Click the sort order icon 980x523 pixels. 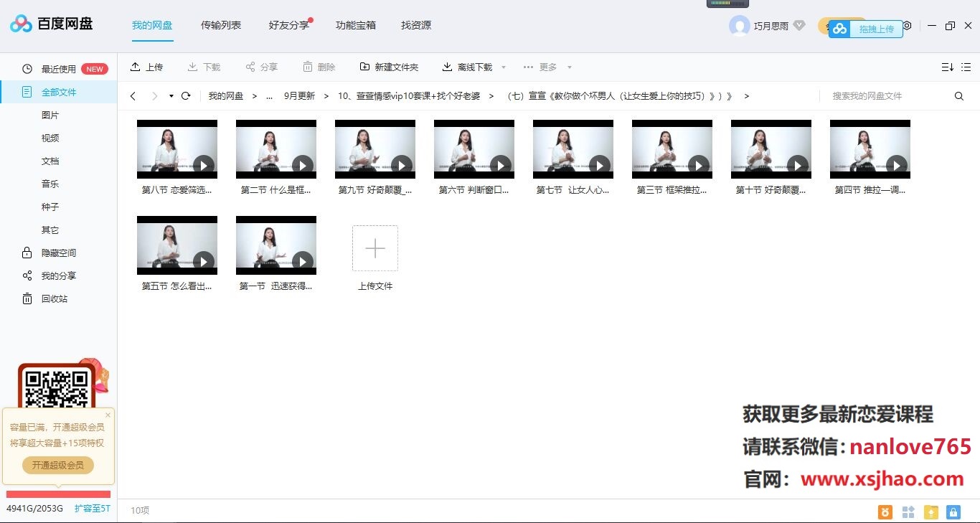(x=947, y=67)
